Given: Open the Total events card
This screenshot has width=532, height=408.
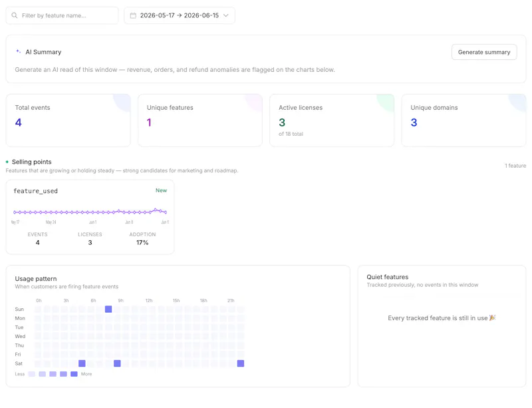Looking at the screenshot, I should 68,120.
